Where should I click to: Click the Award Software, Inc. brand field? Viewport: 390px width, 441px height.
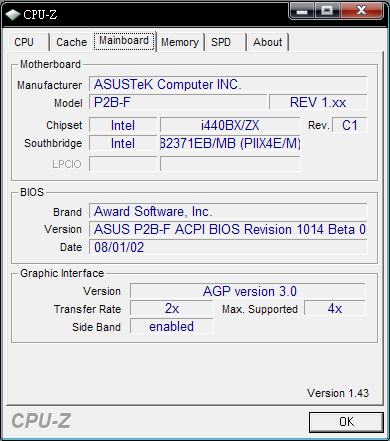coord(228,211)
